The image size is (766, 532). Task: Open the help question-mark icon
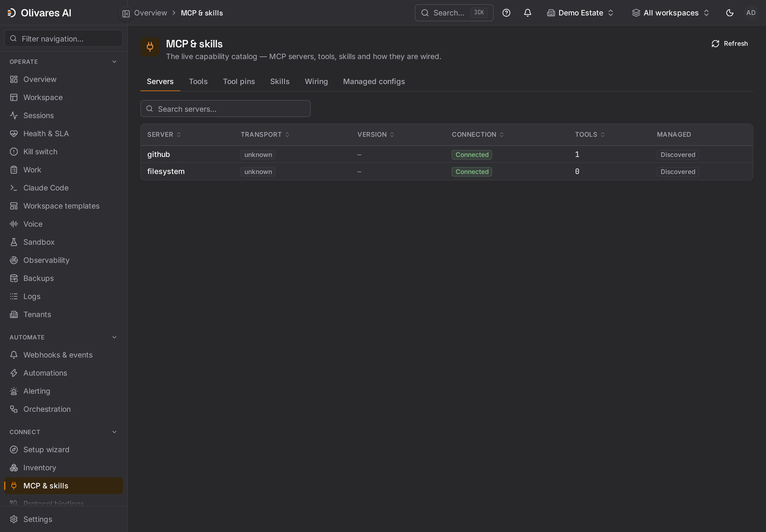pos(506,13)
